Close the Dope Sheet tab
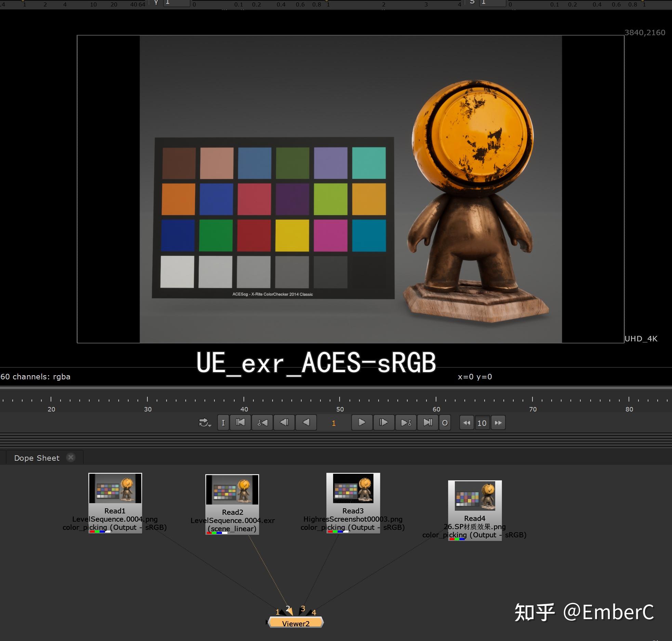Image resolution: width=672 pixels, height=641 pixels. click(x=71, y=458)
